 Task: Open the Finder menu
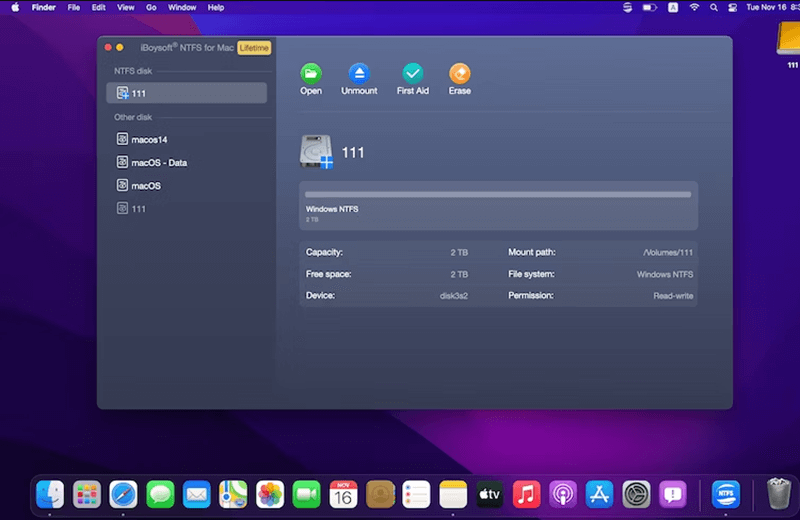43,7
